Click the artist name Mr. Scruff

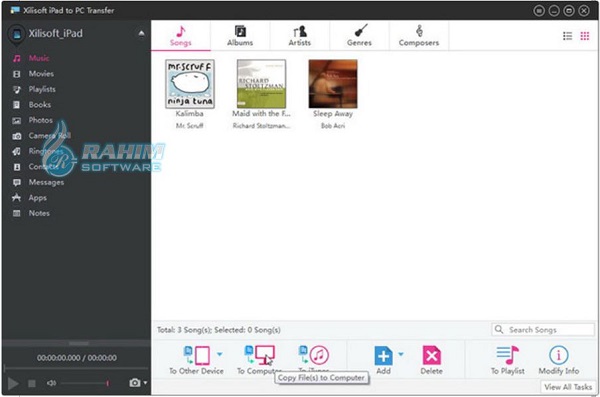pyautogui.click(x=189, y=126)
